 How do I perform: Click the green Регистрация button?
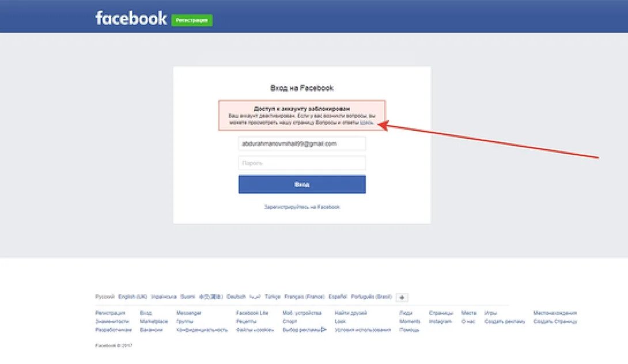pos(192,20)
